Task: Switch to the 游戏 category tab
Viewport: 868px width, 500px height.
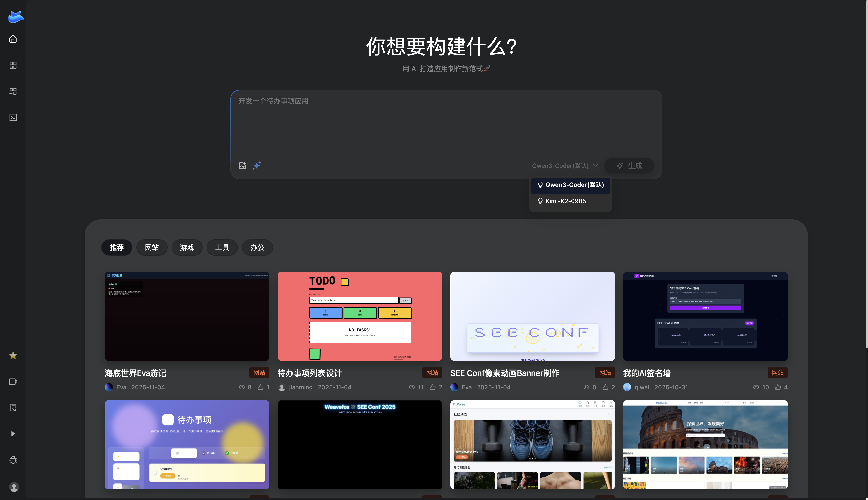Action: (187, 247)
